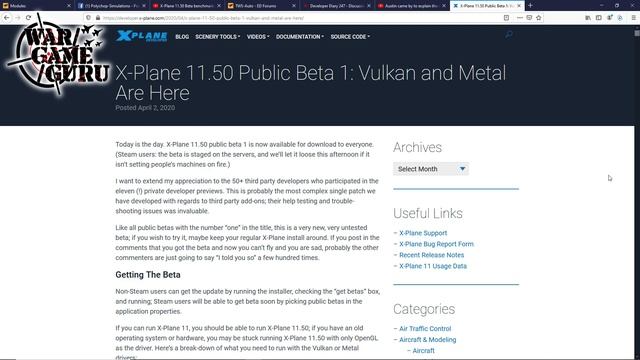The image size is (640, 360).
Task: Expand the SOURCE CODE dropdown menu
Action: (350, 37)
